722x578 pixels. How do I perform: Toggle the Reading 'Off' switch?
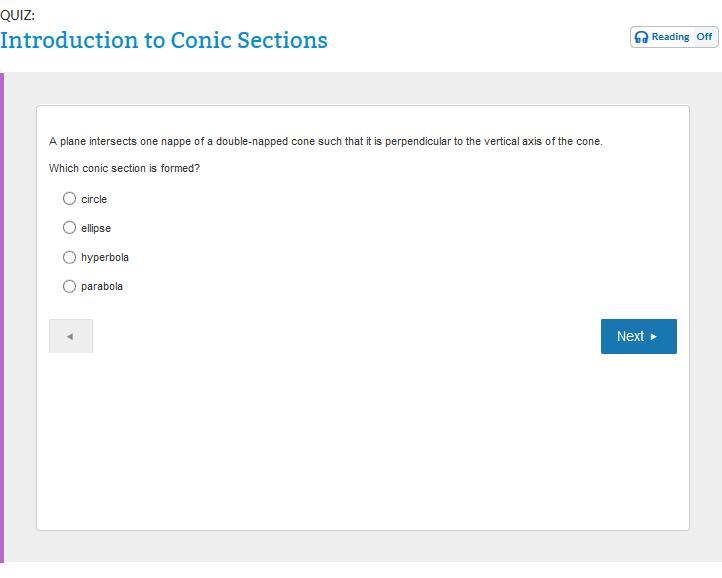(x=705, y=37)
